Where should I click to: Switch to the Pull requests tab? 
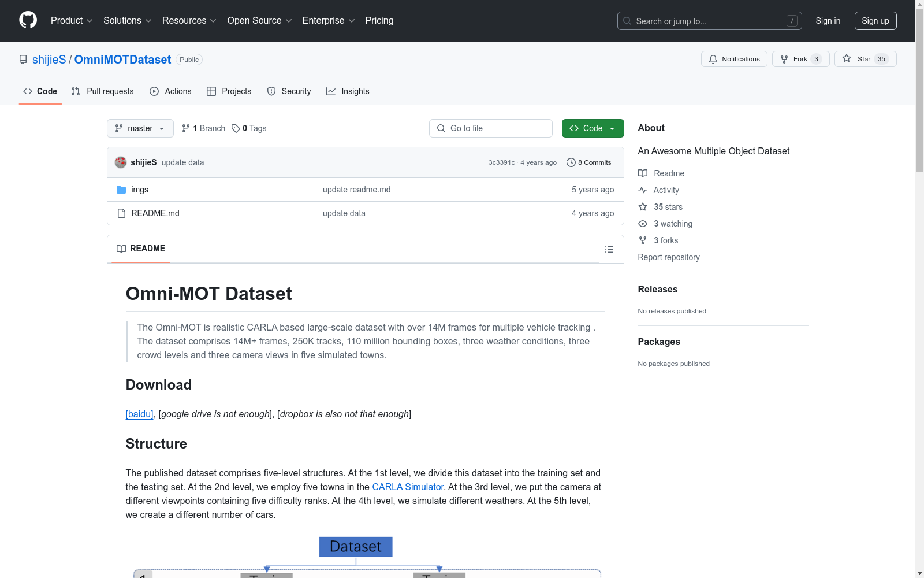tap(103, 91)
